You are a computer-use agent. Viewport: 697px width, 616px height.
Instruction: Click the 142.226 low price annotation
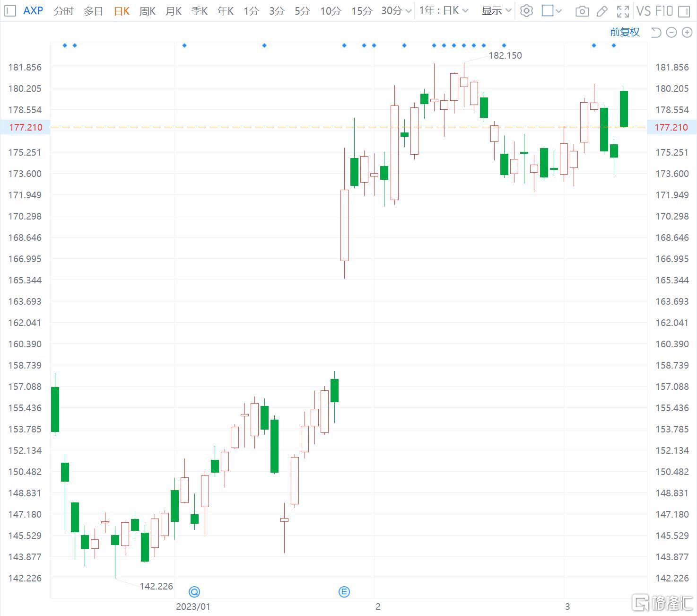click(x=156, y=586)
